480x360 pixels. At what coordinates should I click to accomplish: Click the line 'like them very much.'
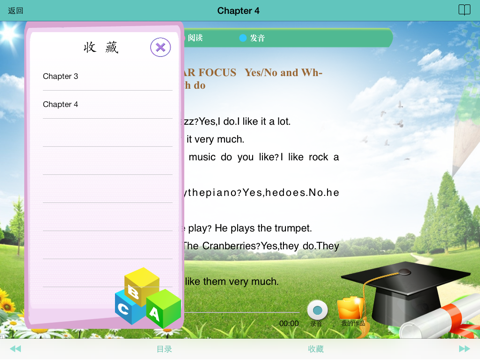pos(232,282)
